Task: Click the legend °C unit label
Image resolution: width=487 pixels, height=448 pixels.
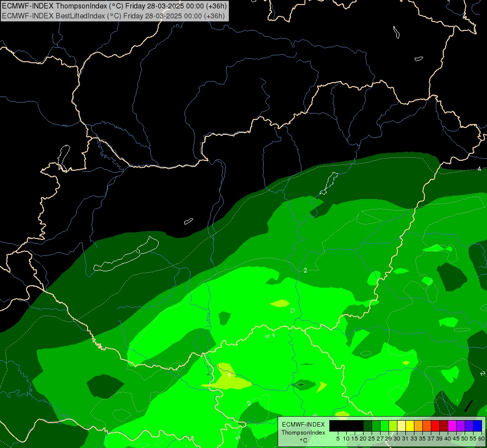Action: (304, 441)
